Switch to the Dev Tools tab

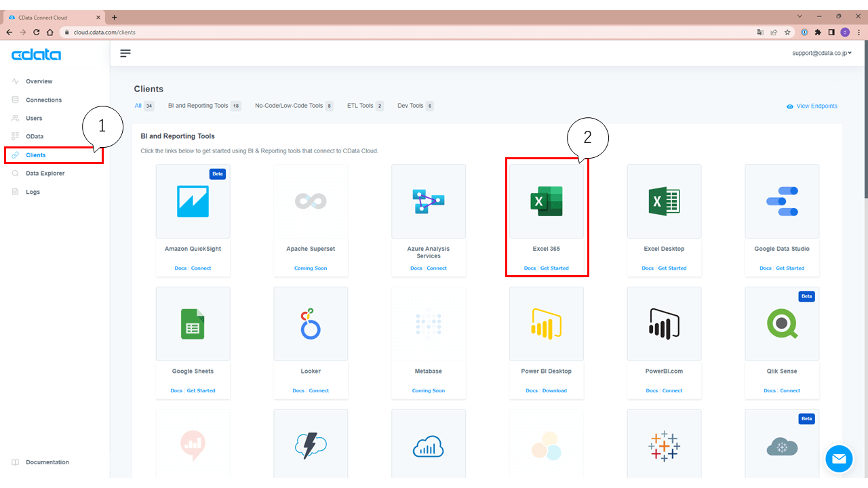[416, 106]
